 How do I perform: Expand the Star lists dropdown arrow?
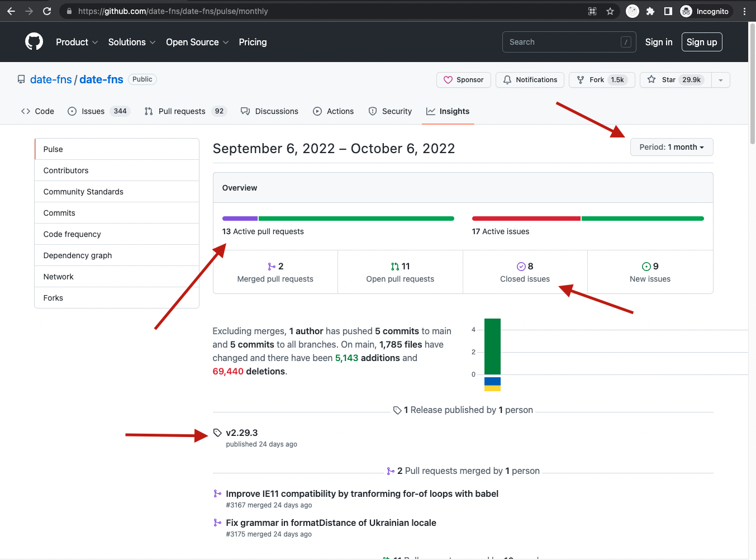(x=721, y=80)
